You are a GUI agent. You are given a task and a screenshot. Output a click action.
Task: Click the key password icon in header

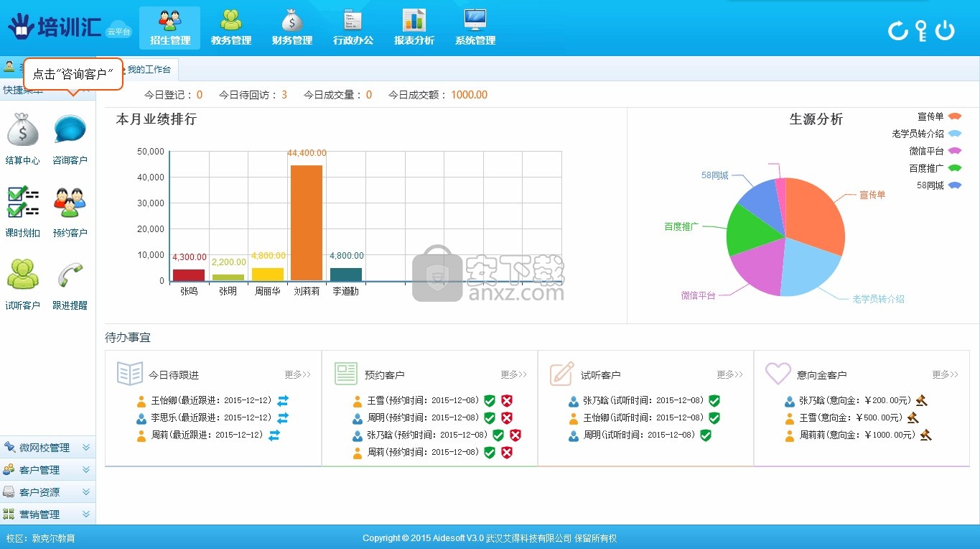[921, 30]
